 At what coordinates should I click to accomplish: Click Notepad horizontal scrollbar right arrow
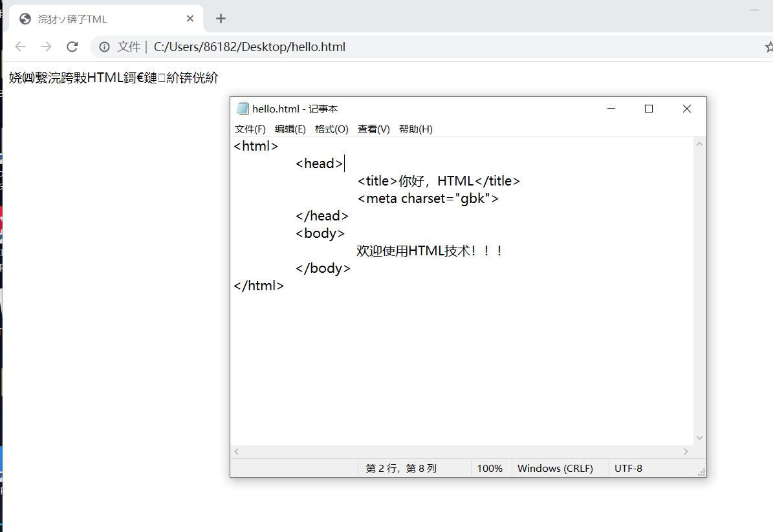tap(686, 451)
